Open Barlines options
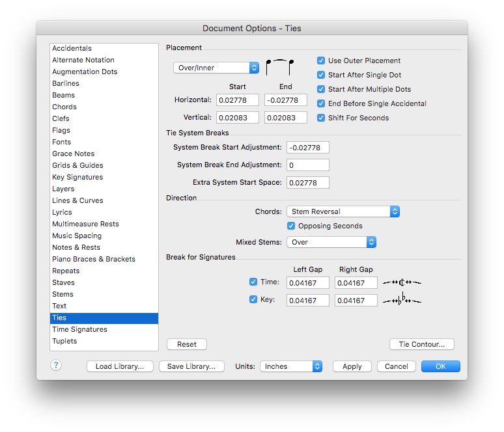This screenshot has height=432, width=504. 104,83
